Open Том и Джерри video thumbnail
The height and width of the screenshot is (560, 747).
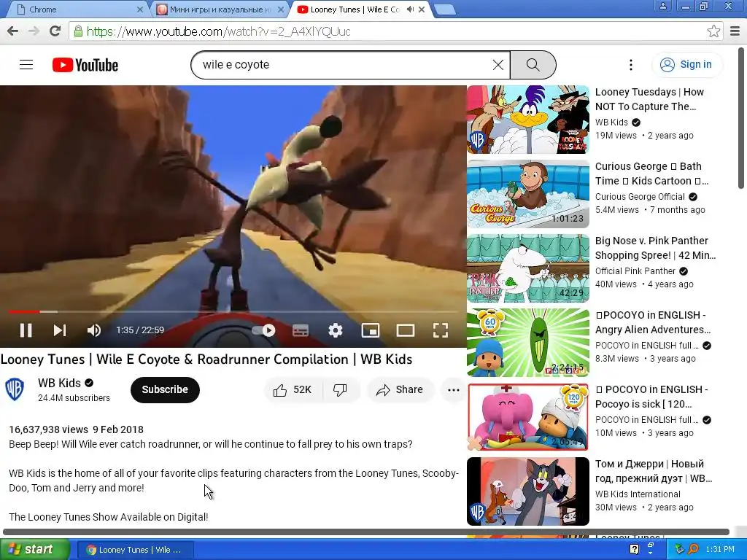tap(528, 491)
